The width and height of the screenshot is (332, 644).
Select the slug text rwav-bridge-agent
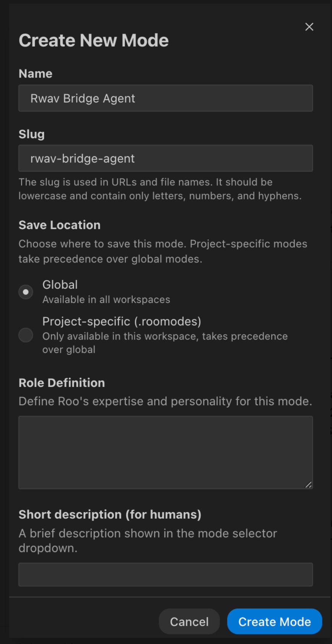click(83, 158)
